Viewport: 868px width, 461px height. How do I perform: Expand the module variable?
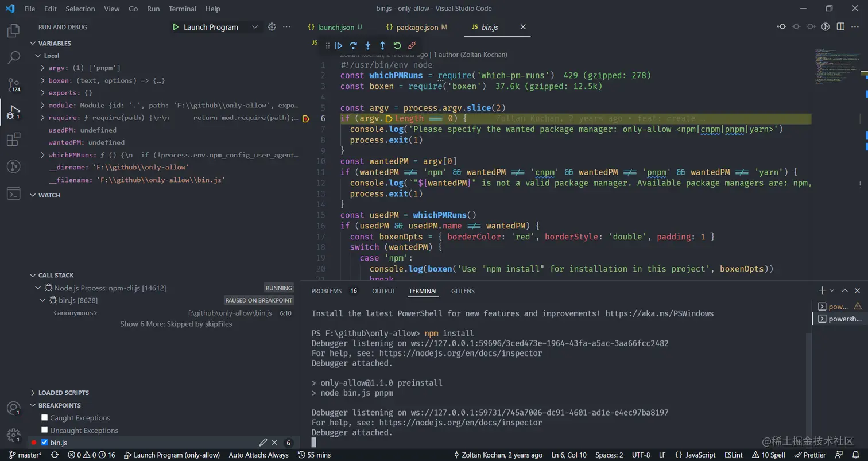(x=43, y=105)
